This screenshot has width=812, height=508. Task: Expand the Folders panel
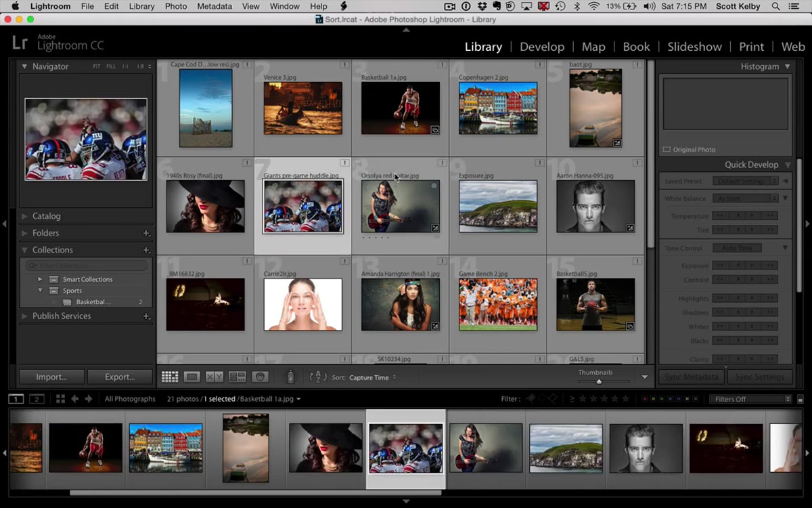(24, 233)
